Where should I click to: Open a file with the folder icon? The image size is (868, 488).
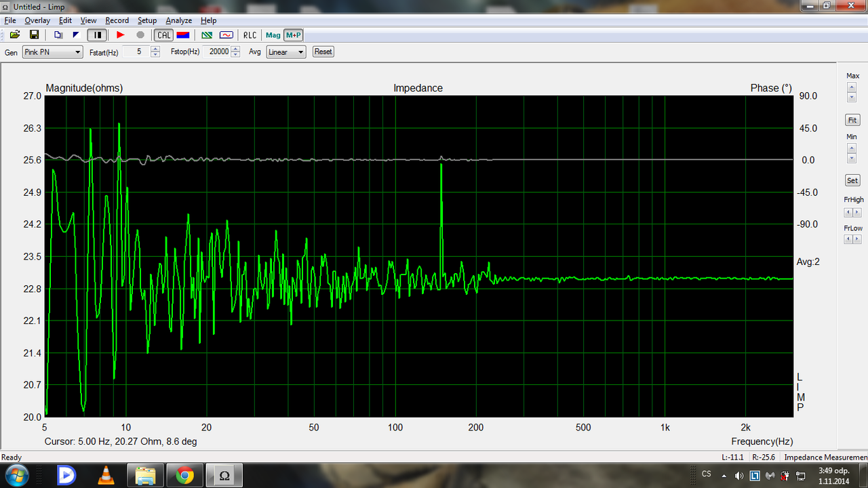coord(14,35)
